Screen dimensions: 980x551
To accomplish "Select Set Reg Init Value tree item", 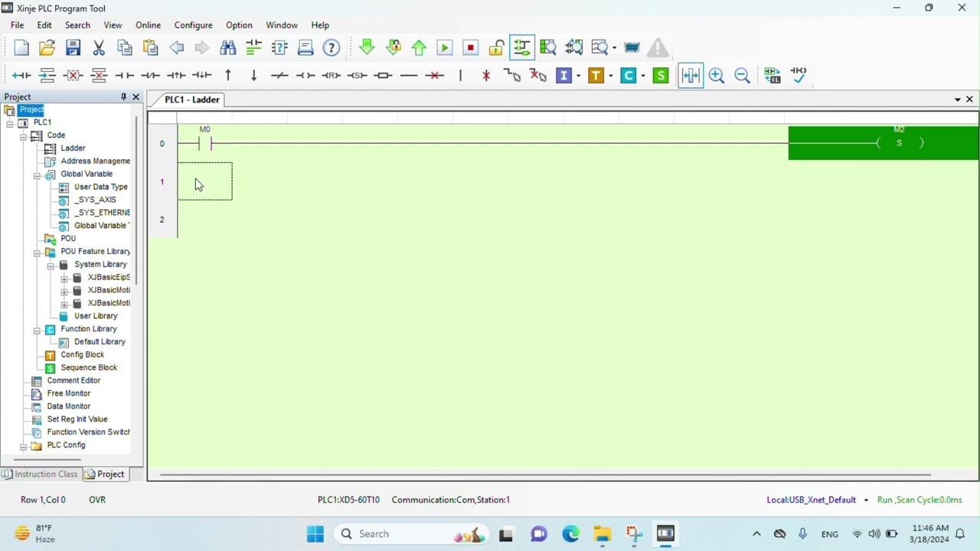I will click(x=77, y=419).
